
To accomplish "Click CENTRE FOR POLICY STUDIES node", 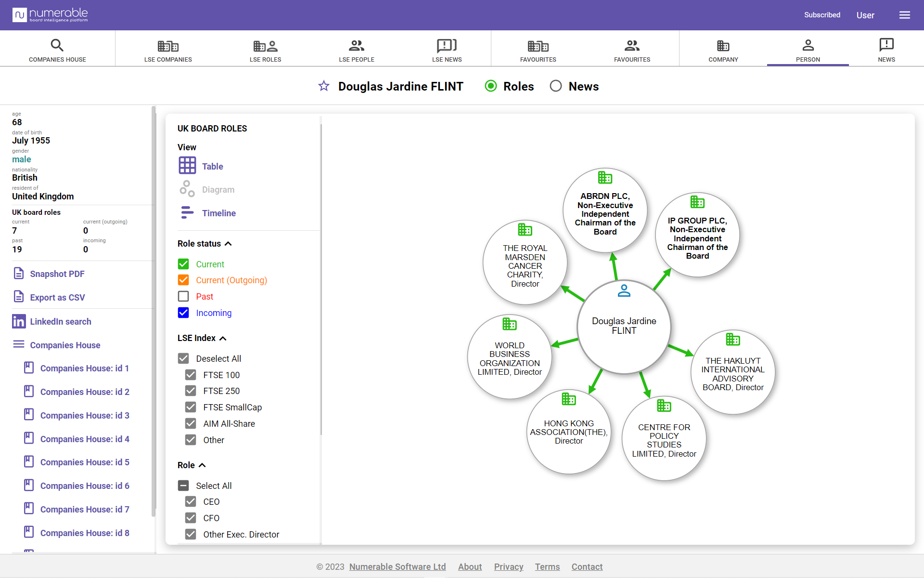I will 664,438.
